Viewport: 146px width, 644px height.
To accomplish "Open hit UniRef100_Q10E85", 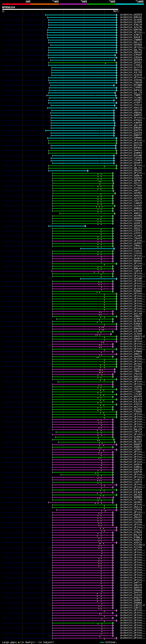I will click(131, 22).
